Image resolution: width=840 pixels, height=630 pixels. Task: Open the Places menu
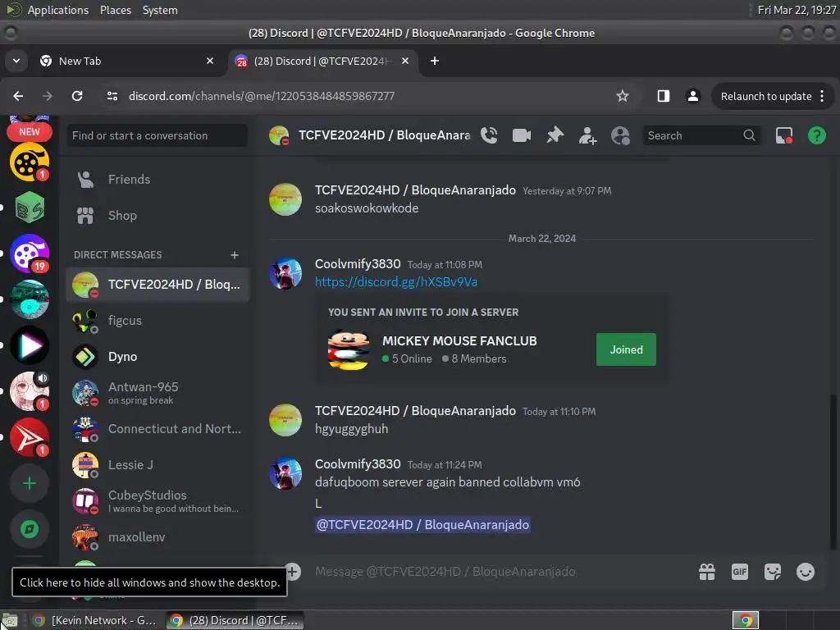116,10
